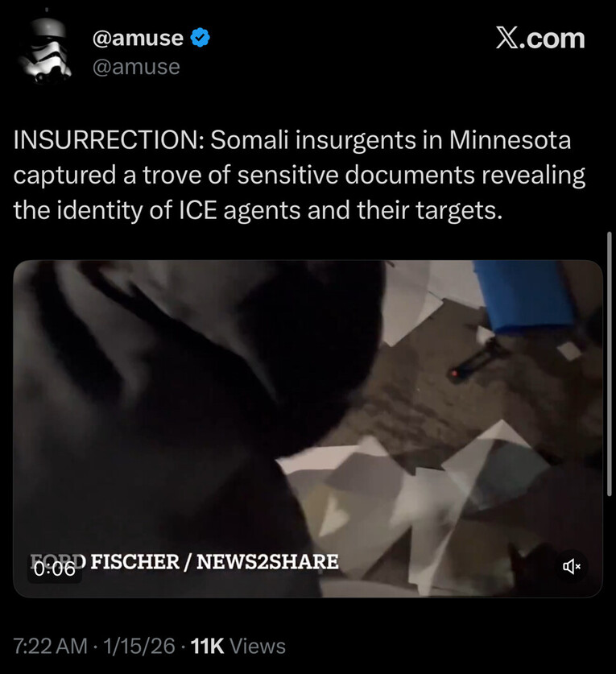The width and height of the screenshot is (616, 674).
Task: Click the X logo in X.com
Action: (x=506, y=39)
